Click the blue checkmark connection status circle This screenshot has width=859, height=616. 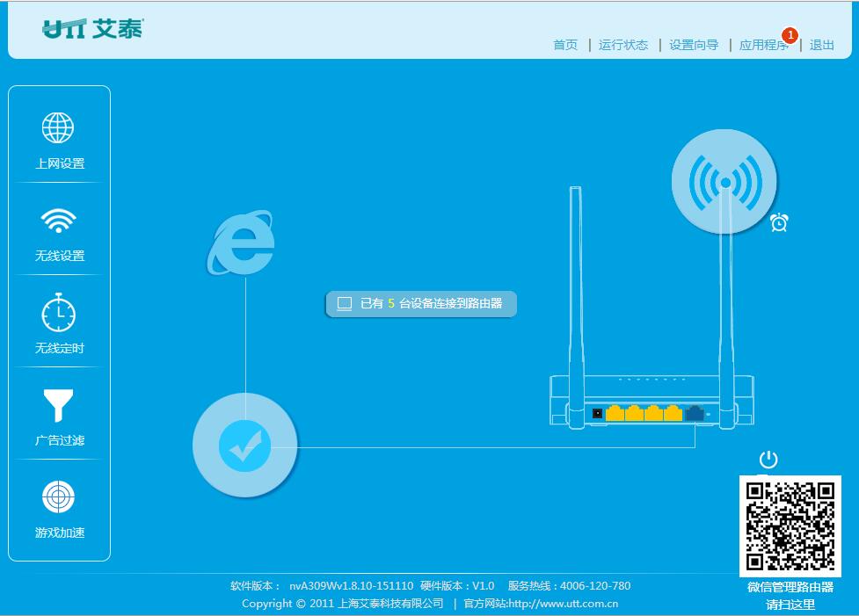244,444
